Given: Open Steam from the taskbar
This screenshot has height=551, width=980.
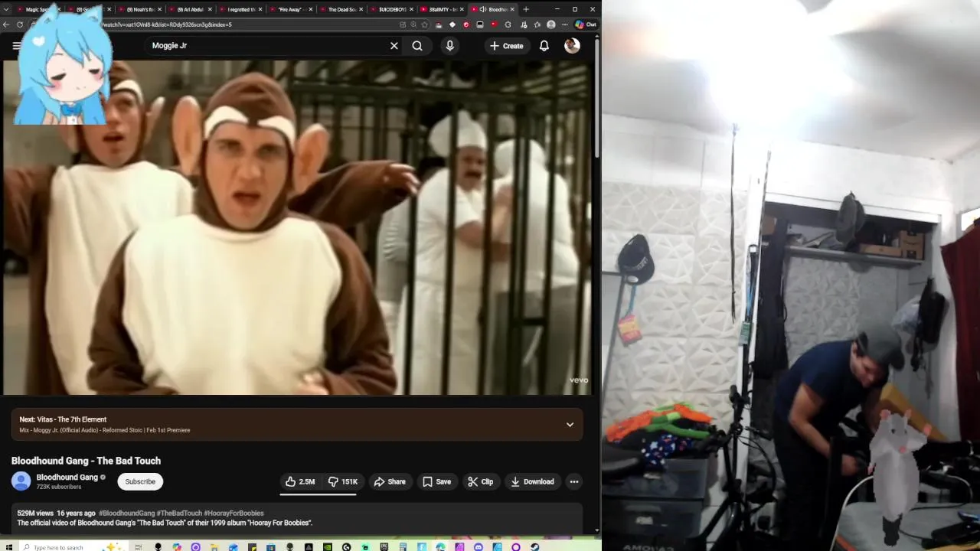Looking at the screenshot, I should [535, 546].
